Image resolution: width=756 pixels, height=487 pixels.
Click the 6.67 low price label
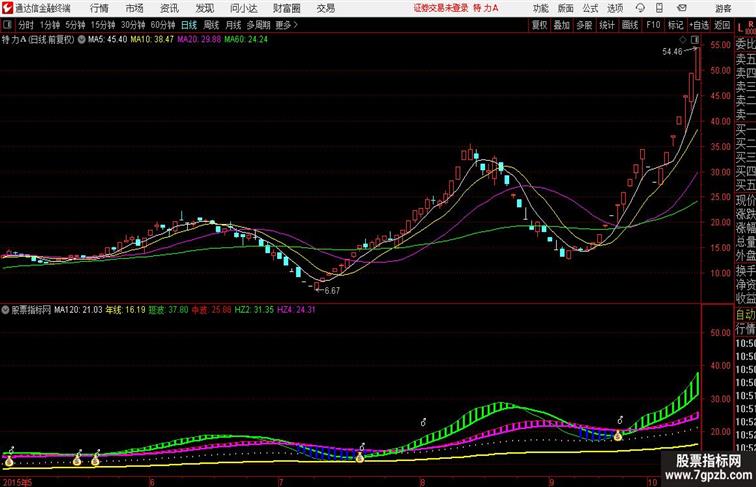click(x=332, y=291)
